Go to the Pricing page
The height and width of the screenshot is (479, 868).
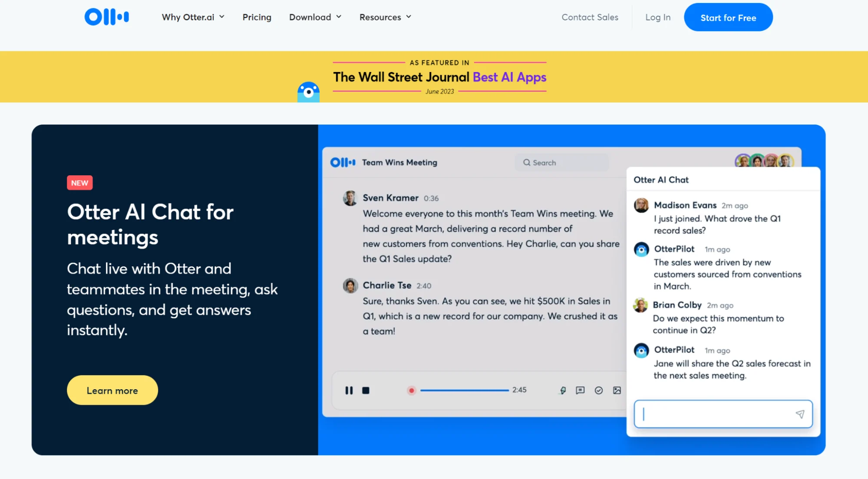point(257,17)
